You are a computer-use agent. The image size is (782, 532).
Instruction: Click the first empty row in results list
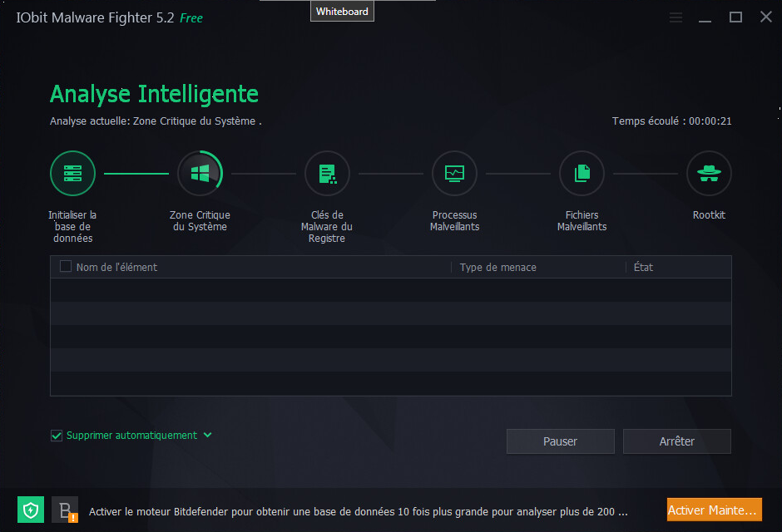(x=391, y=290)
